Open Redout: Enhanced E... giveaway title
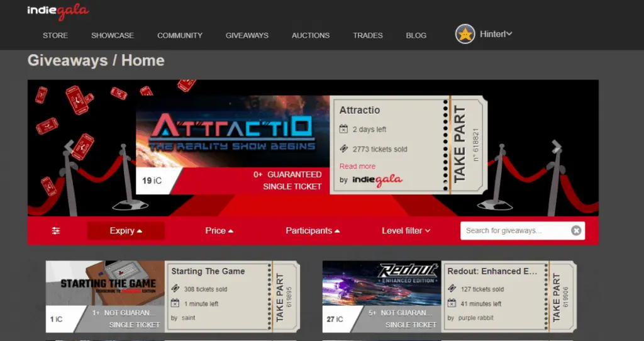The image size is (644, 341). tap(492, 271)
